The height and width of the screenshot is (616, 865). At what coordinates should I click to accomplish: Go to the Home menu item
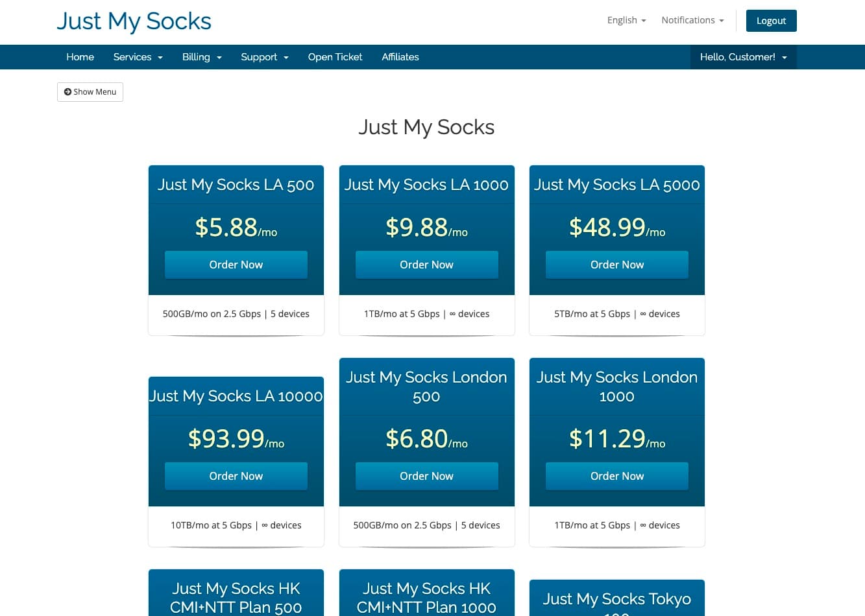tap(80, 57)
